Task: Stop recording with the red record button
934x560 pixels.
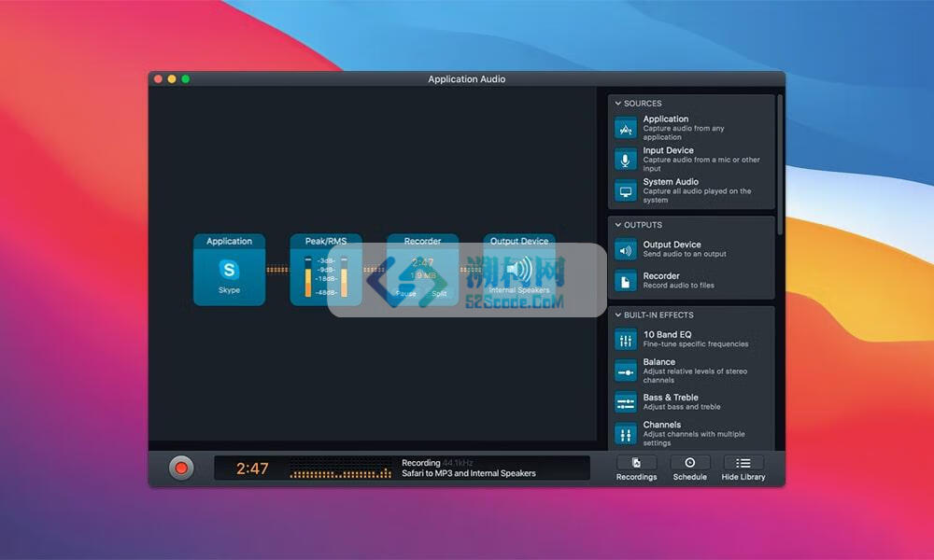Action: pyautogui.click(x=181, y=469)
